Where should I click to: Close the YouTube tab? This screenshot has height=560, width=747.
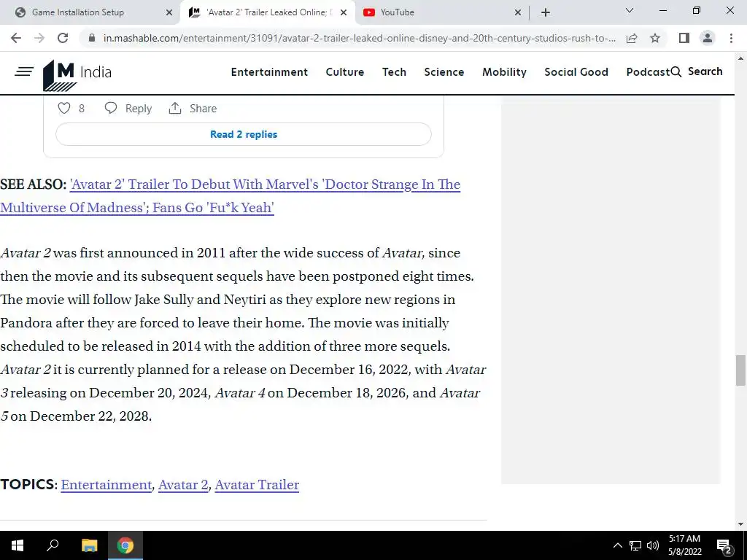(x=518, y=12)
